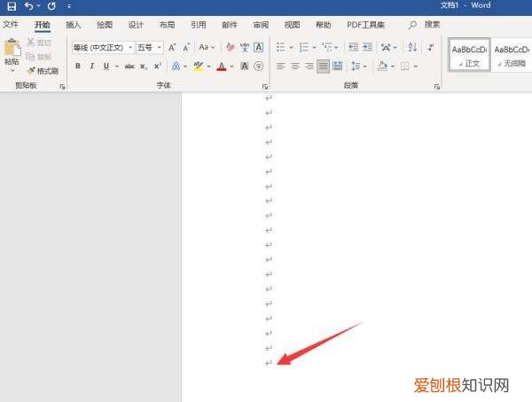Switch to the PDF工具集 tab
The width and height of the screenshot is (532, 402).
pyautogui.click(x=365, y=25)
